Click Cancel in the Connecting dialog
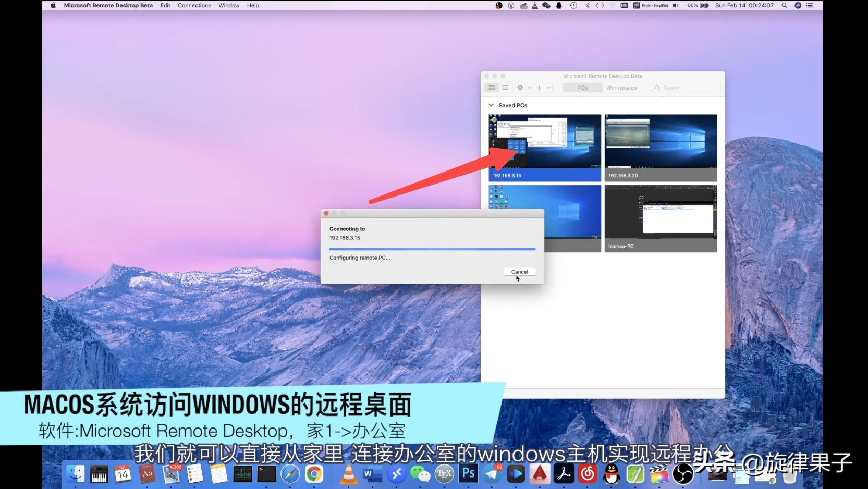 [x=519, y=272]
